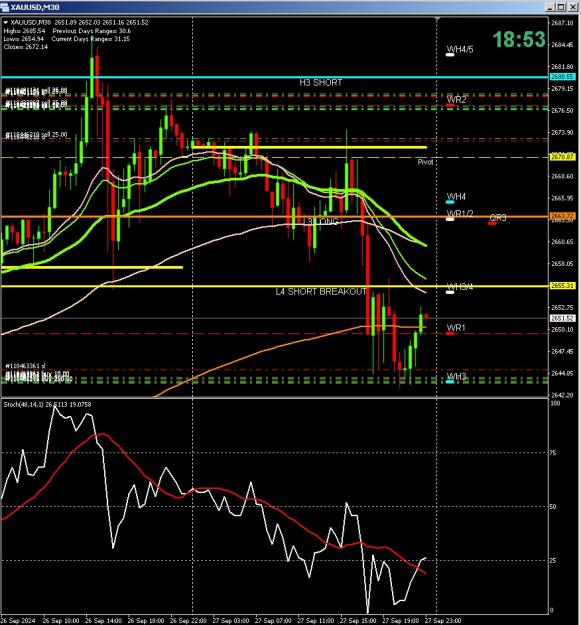Screen dimensions: 581x625
Task: Click the H3 SHORT line label
Action: (x=320, y=83)
